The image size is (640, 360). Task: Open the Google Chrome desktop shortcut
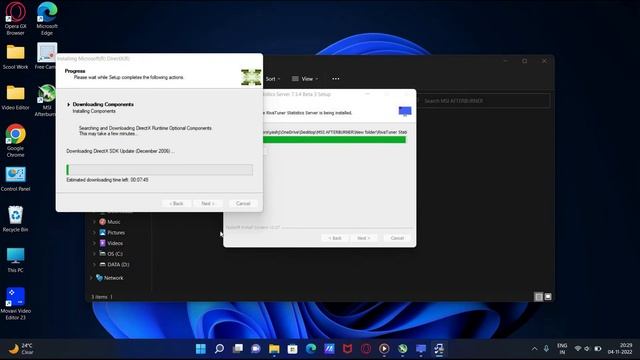tap(16, 141)
